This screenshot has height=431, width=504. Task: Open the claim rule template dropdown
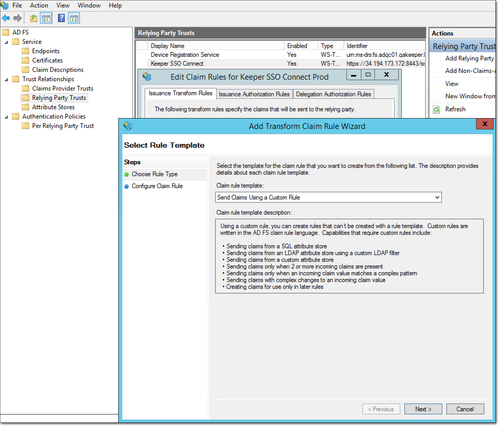[437, 197]
